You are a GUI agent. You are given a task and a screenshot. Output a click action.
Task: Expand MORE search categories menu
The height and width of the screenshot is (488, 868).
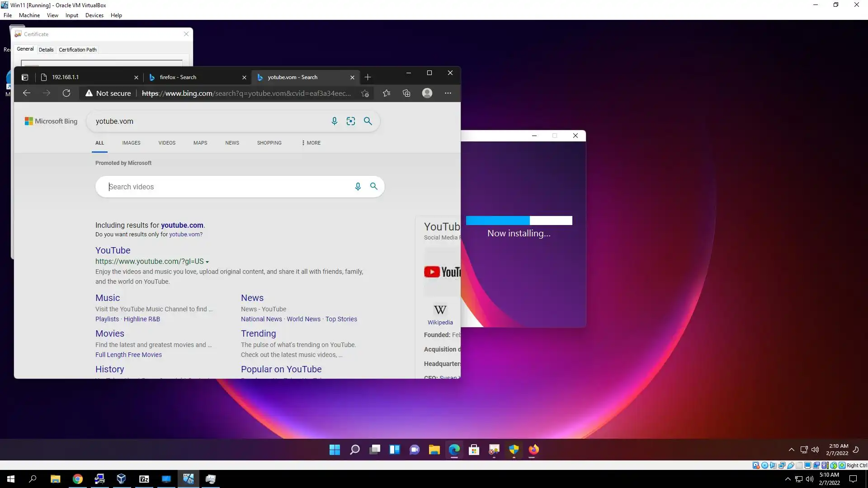click(x=311, y=143)
